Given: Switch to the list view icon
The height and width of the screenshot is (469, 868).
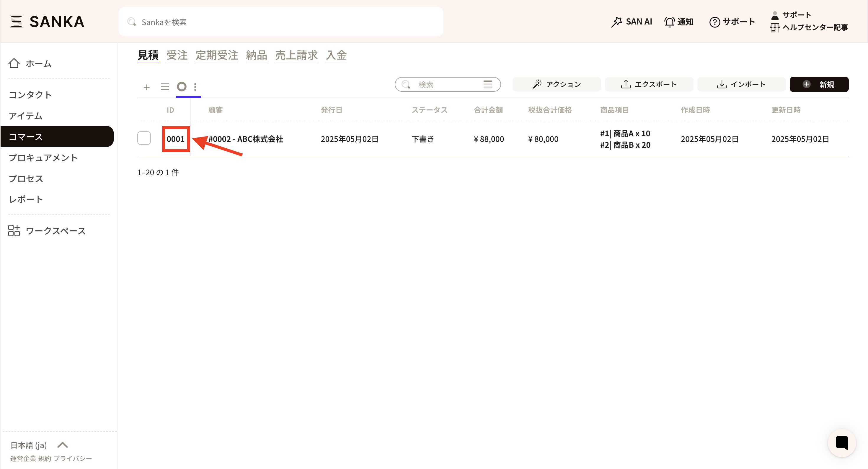Looking at the screenshot, I should (165, 87).
